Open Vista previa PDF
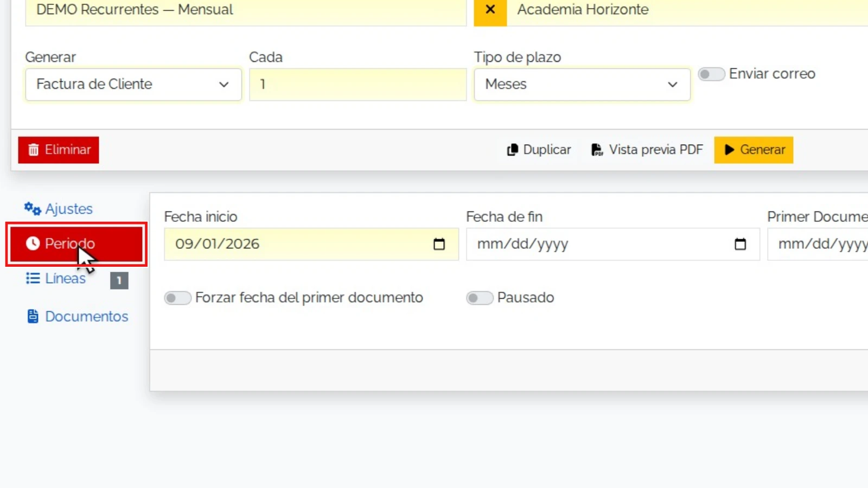 647,150
